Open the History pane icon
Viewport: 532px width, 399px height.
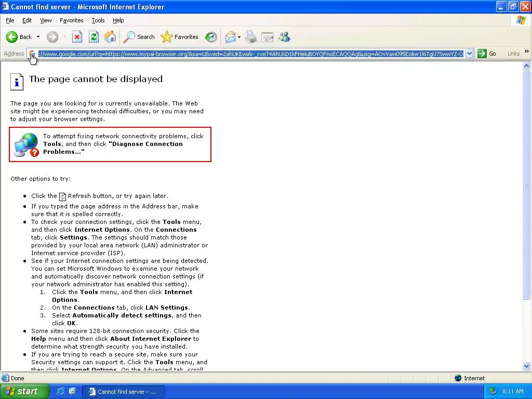coord(211,37)
